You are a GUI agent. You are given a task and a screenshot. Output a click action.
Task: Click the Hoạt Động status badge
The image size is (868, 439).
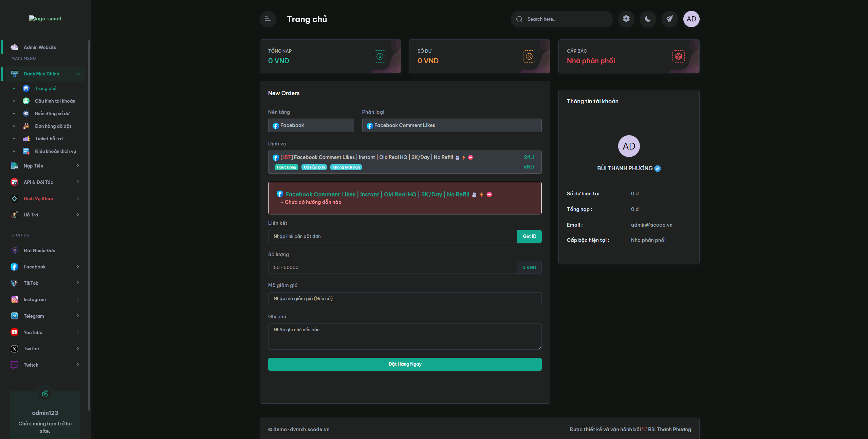click(286, 167)
